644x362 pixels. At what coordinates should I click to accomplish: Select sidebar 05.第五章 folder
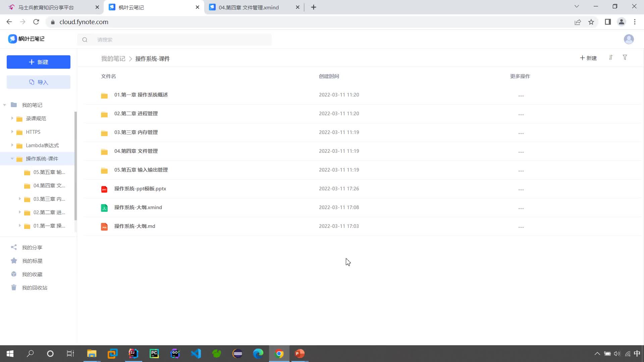point(49,172)
